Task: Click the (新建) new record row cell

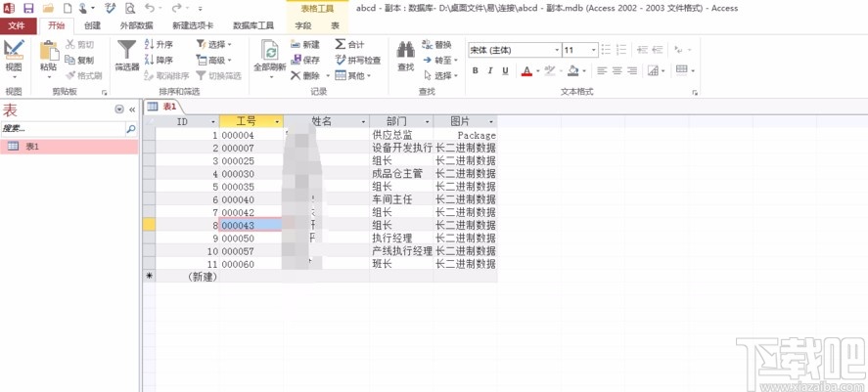Action: 188,277
